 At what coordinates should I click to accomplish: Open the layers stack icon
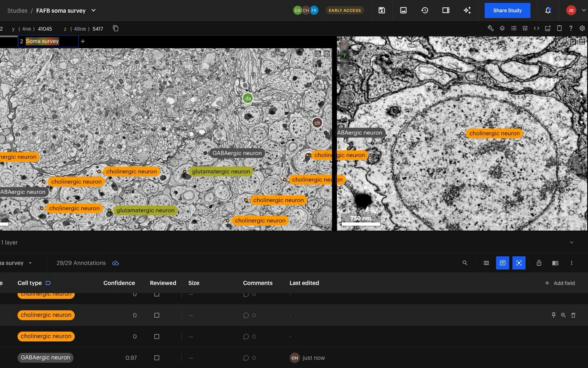502,28
